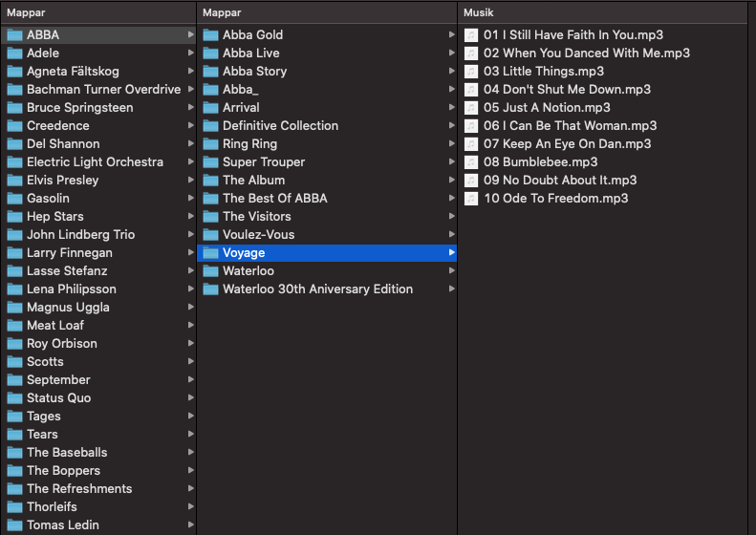Select 07 Keep An Eye On Dan.mp3
Viewport: 756px width, 535px height.
click(603, 143)
